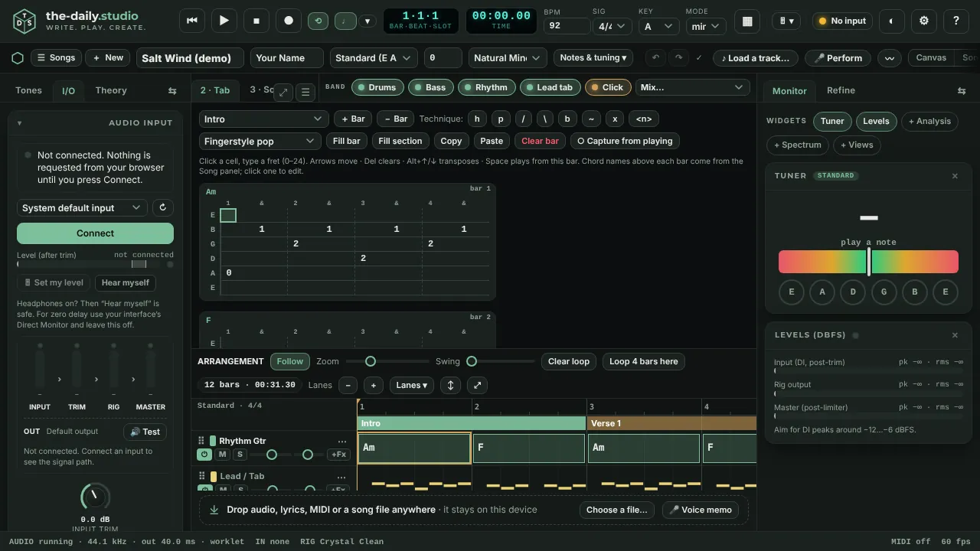Image resolution: width=980 pixels, height=551 pixels.
Task: Rewind transport to the start
Action: click(192, 21)
